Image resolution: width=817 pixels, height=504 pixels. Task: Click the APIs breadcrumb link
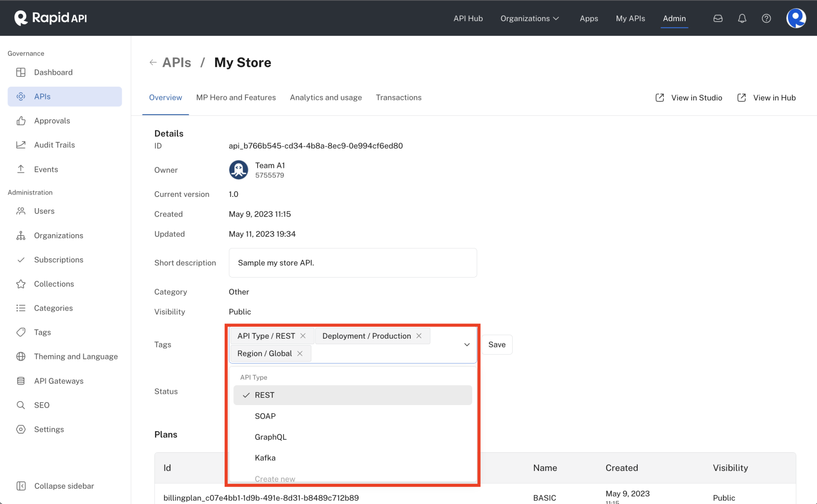click(177, 63)
